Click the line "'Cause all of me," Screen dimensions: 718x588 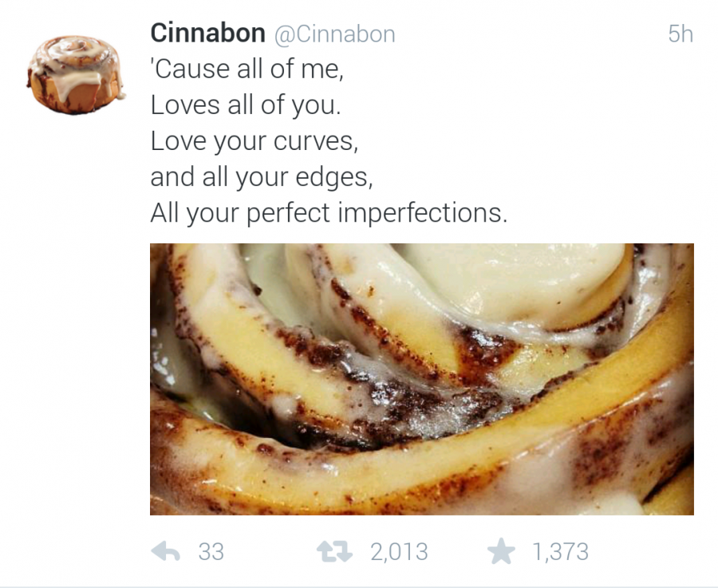(247, 70)
